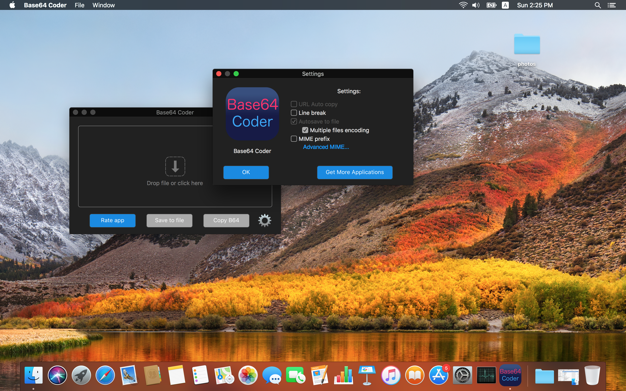Open the blue folder stack in dock

(544, 376)
